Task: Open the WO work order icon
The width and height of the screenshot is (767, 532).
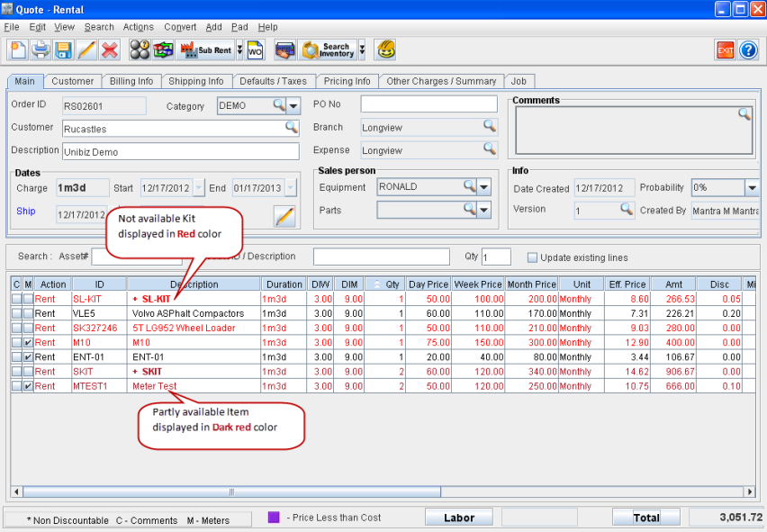Action: pyautogui.click(x=256, y=50)
